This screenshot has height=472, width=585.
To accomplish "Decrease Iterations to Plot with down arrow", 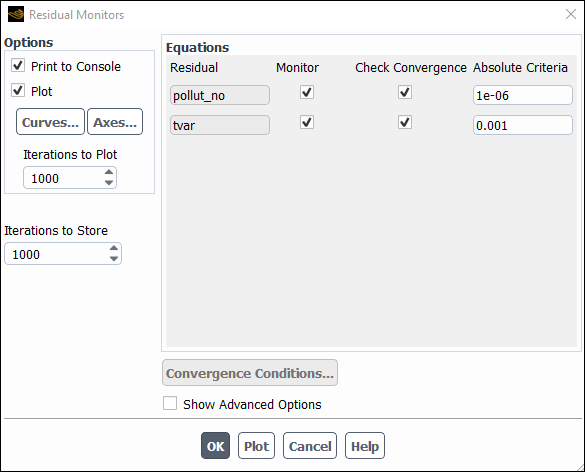I will pos(109,182).
